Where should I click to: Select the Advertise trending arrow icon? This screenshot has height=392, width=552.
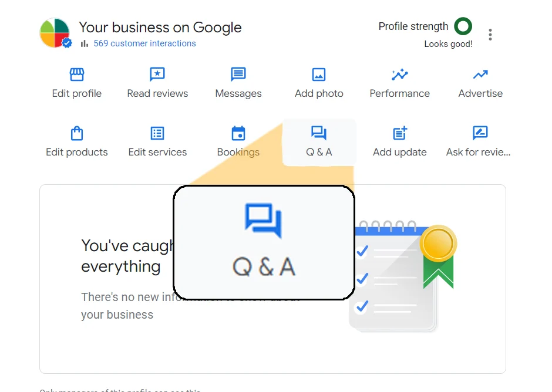click(480, 75)
